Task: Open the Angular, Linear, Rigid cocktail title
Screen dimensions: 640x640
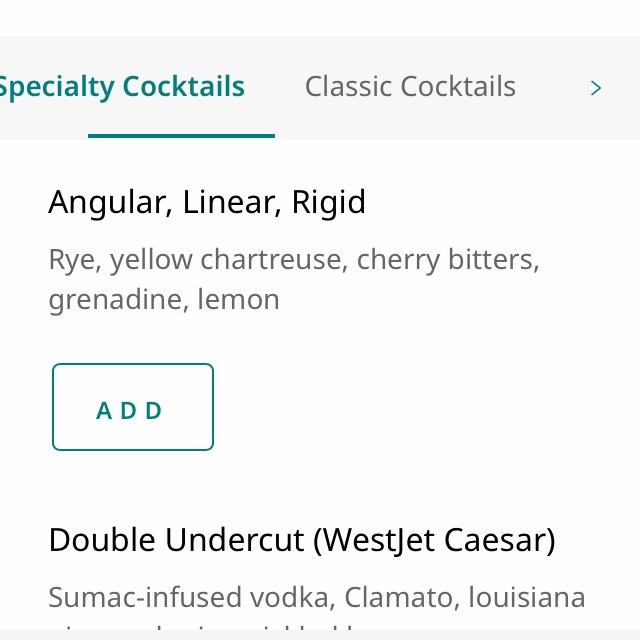Action: [207, 202]
